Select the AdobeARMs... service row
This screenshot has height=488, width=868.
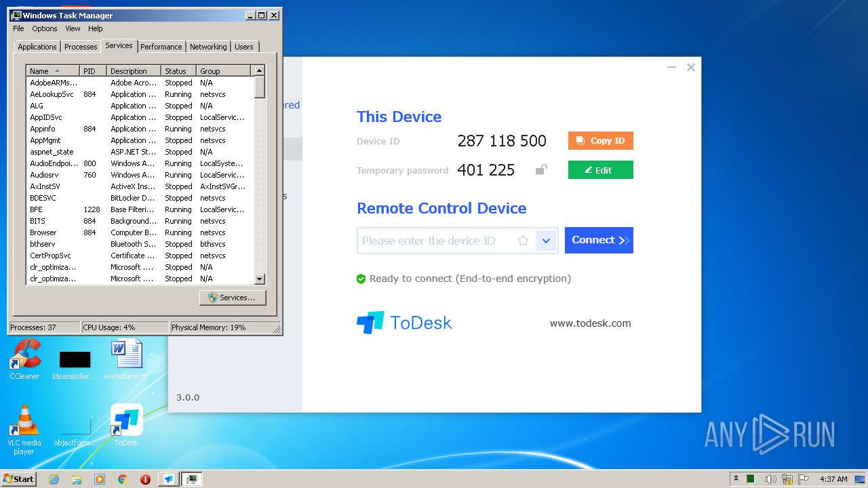coord(140,83)
